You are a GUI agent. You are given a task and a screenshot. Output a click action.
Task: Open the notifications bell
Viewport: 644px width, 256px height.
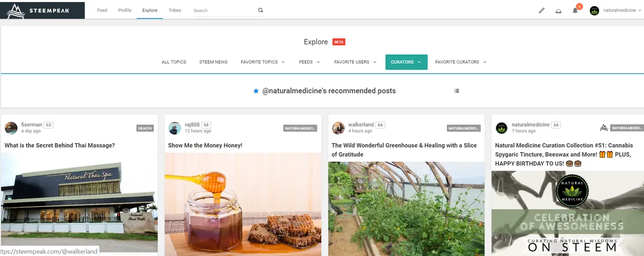pos(575,11)
